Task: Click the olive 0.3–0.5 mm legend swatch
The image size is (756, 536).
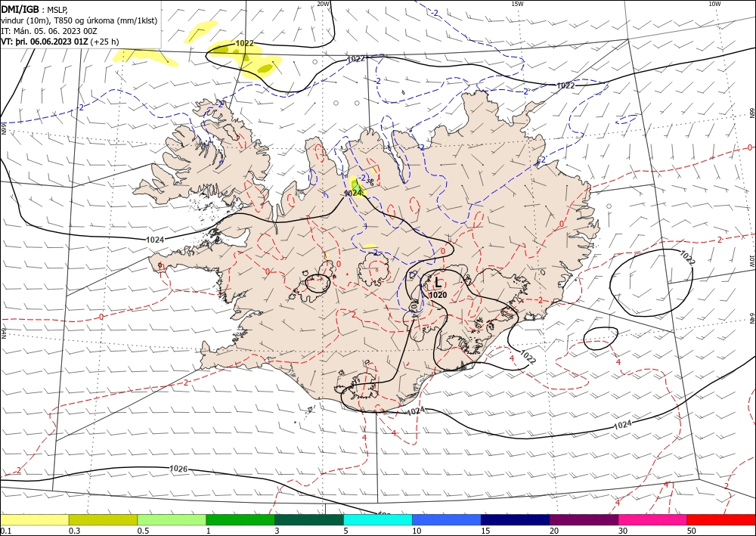Action: (x=103, y=519)
